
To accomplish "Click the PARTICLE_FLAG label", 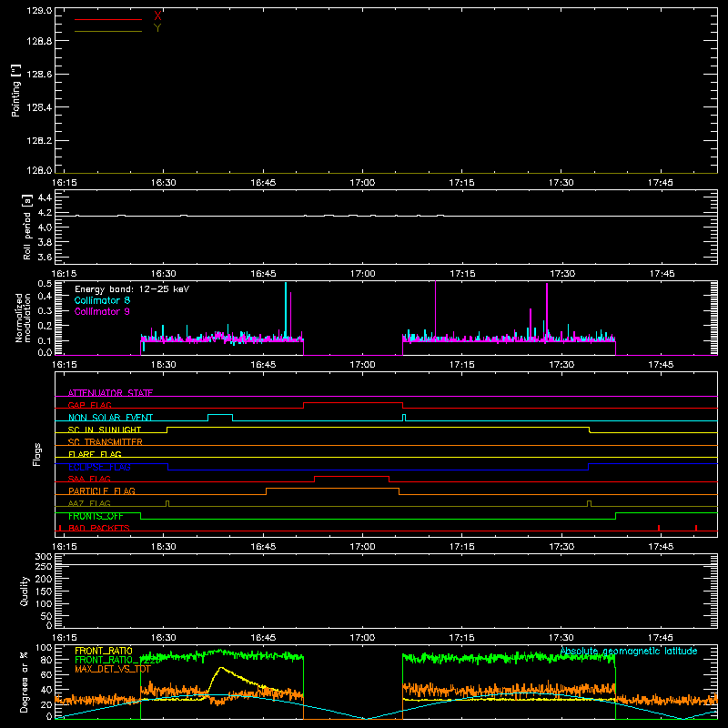I will [102, 491].
